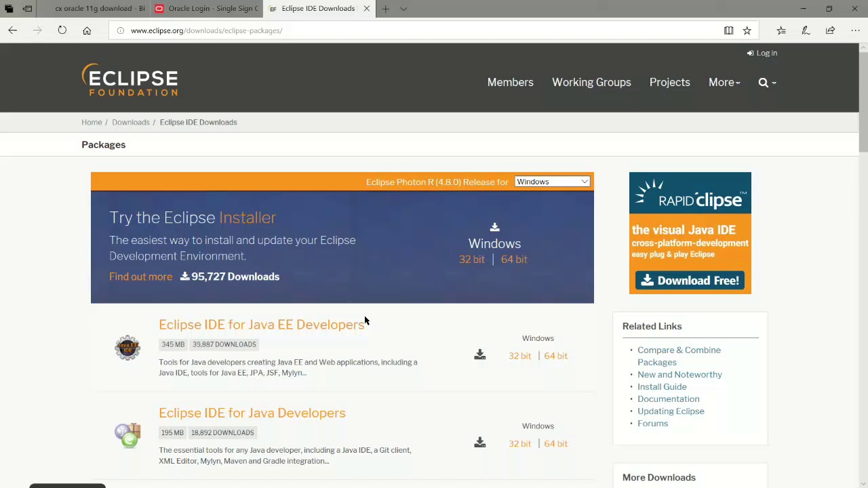
Task: Open the Install Guide link
Action: tap(662, 387)
